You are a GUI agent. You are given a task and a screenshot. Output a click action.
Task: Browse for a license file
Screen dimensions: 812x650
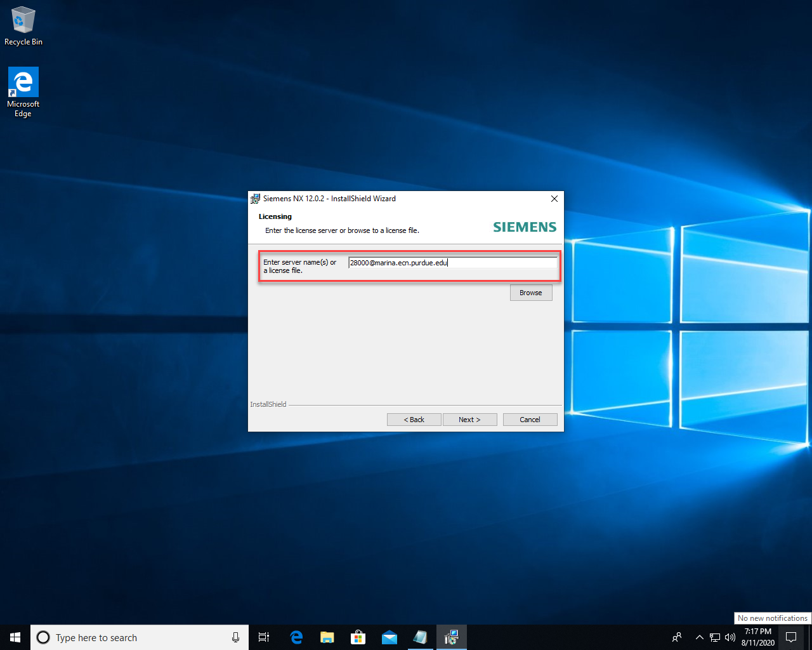pos(531,293)
